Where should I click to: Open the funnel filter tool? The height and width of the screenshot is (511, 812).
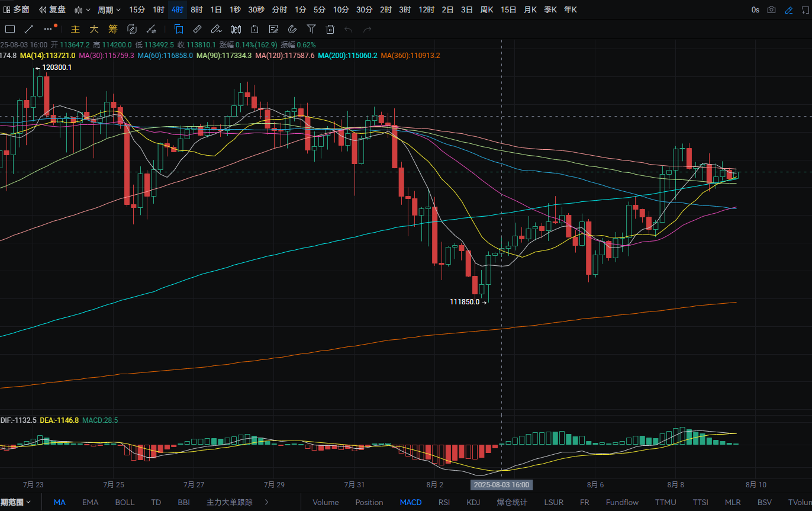311,29
